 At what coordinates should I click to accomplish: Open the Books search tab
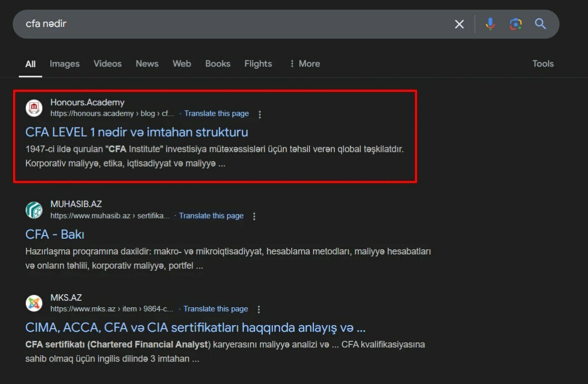tap(218, 63)
